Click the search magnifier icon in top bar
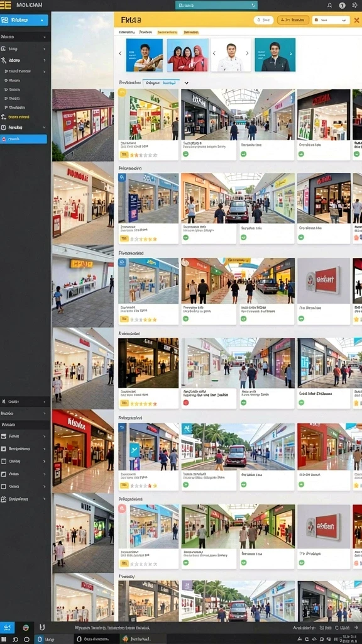Image resolution: width=362 pixels, height=644 pixels. 329,5
